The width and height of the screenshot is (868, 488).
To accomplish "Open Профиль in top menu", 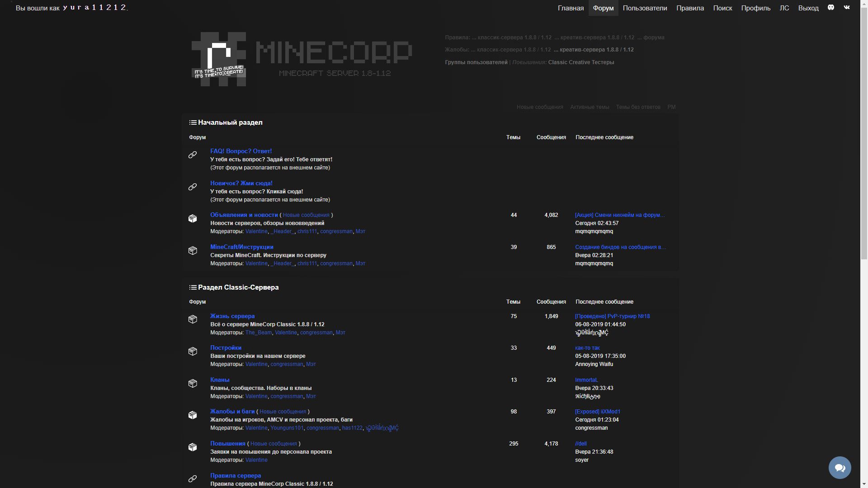I will (x=755, y=8).
